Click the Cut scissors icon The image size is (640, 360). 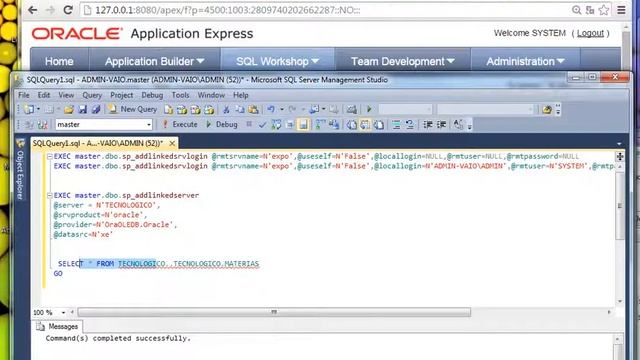coord(226,109)
